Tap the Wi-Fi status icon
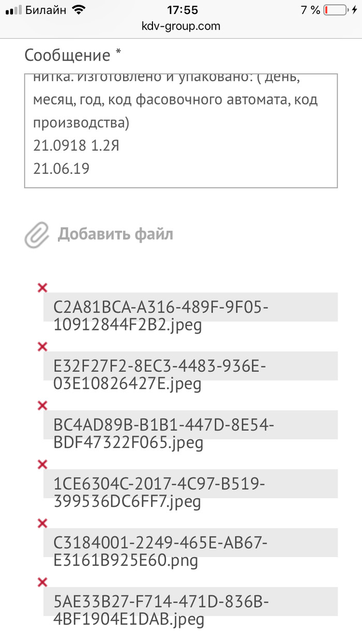The image size is (362, 644). coord(78,10)
